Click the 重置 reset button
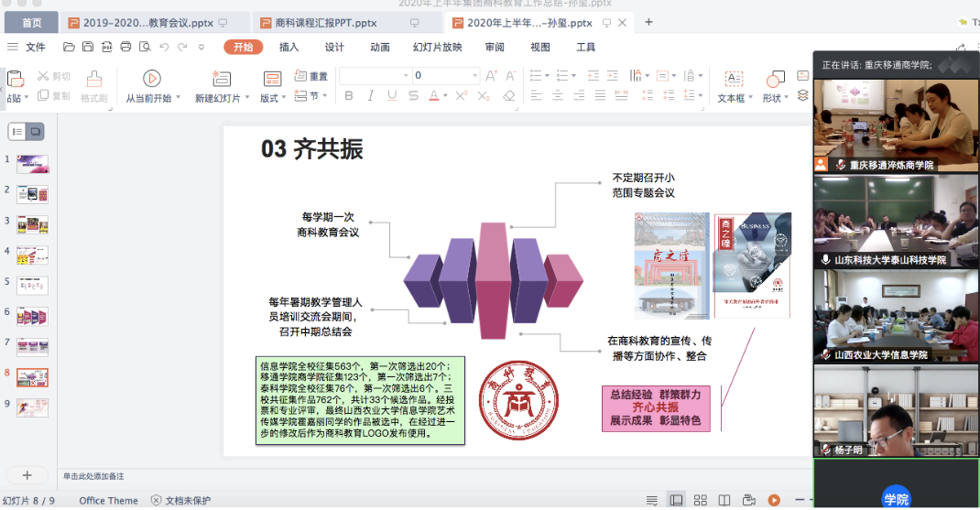 [x=311, y=76]
